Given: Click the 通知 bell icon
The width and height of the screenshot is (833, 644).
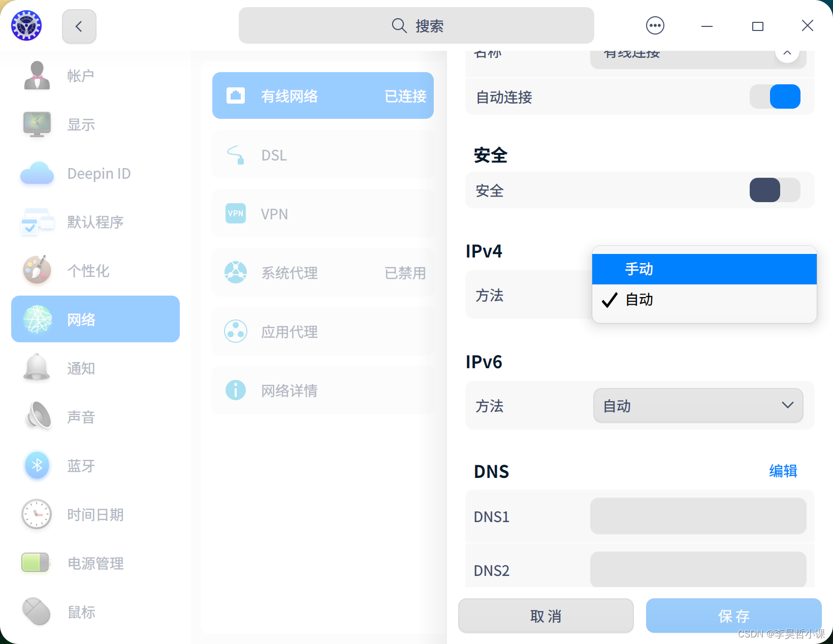Looking at the screenshot, I should tap(37, 367).
